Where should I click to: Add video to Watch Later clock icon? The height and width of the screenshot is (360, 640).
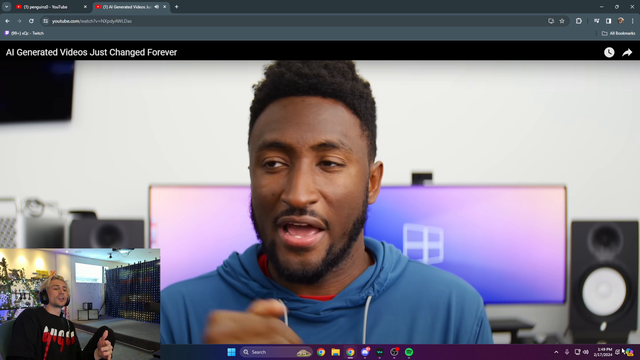pyautogui.click(x=609, y=52)
